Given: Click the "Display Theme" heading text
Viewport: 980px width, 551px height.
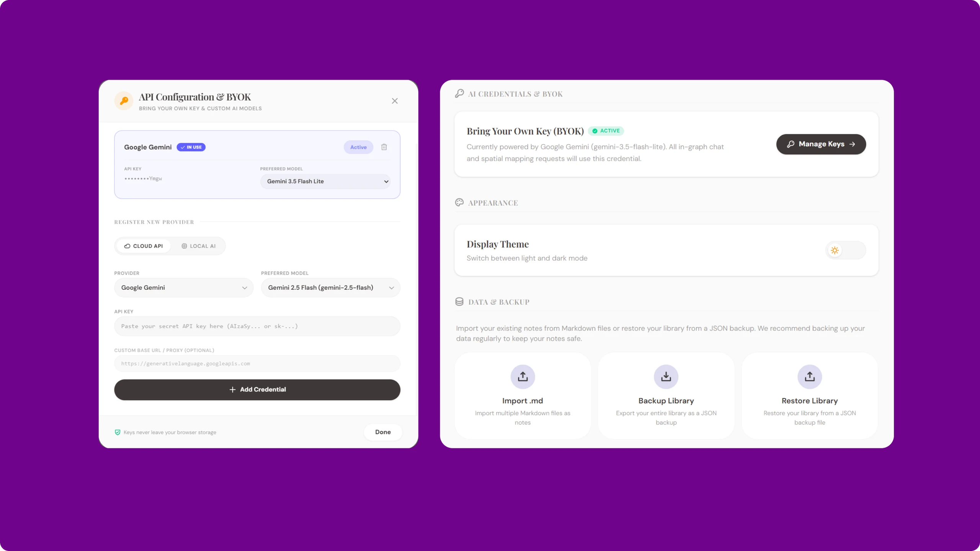Looking at the screenshot, I should pos(498,244).
